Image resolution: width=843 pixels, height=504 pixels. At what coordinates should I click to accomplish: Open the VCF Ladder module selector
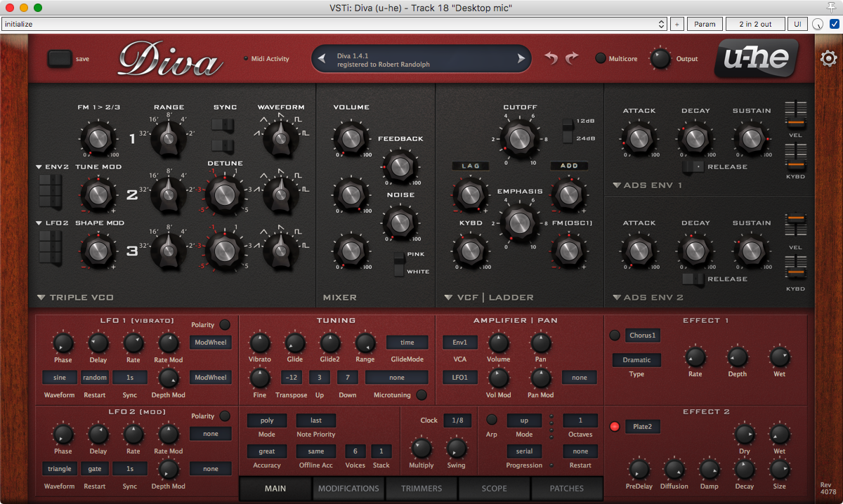[x=450, y=298]
